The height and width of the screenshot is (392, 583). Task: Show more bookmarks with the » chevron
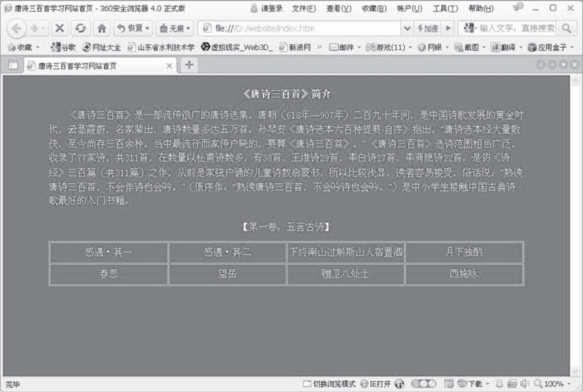pos(320,47)
